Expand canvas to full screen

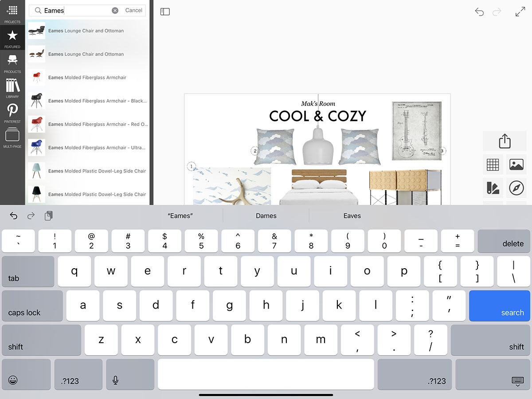(x=520, y=12)
